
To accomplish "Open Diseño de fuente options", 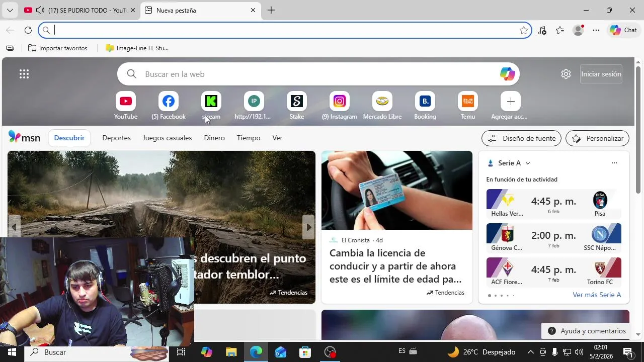I will point(521,138).
